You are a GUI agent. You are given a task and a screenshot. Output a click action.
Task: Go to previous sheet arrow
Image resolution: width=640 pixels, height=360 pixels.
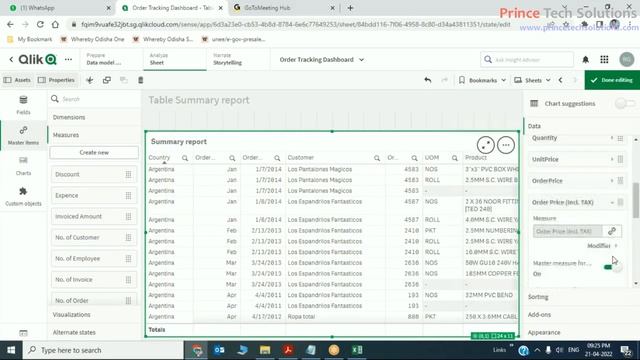560,80
